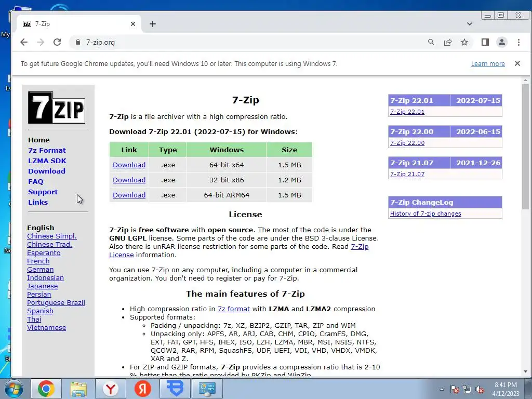Switch language to Chinese Trad.

click(x=49, y=245)
